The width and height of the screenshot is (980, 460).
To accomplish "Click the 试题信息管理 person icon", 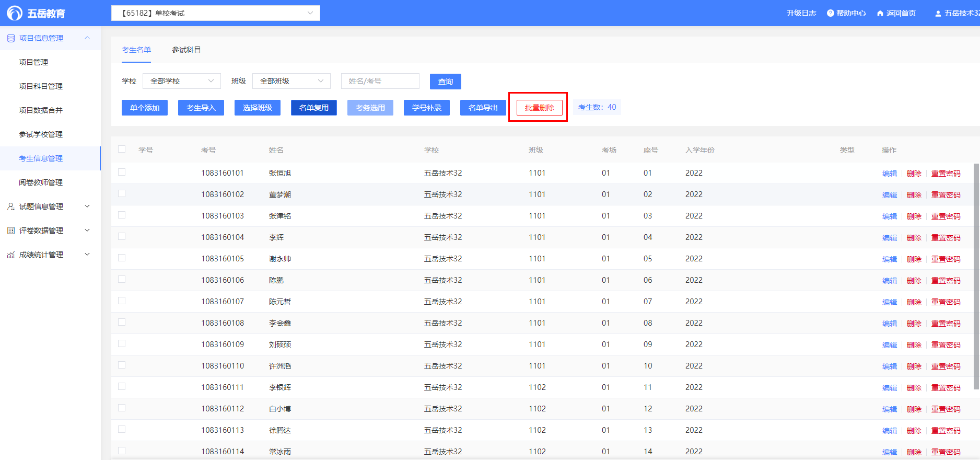I will tap(11, 206).
